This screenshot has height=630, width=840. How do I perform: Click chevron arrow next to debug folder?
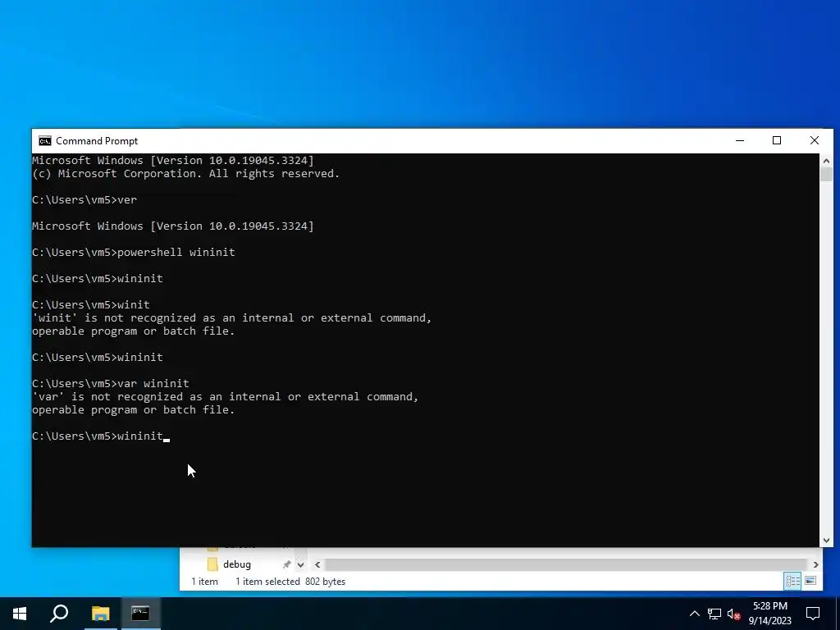(x=300, y=564)
